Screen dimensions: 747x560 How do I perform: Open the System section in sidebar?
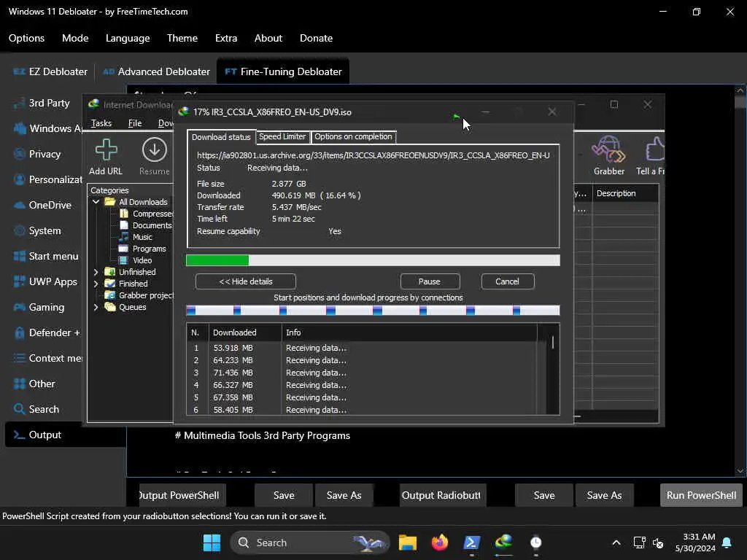[37, 230]
